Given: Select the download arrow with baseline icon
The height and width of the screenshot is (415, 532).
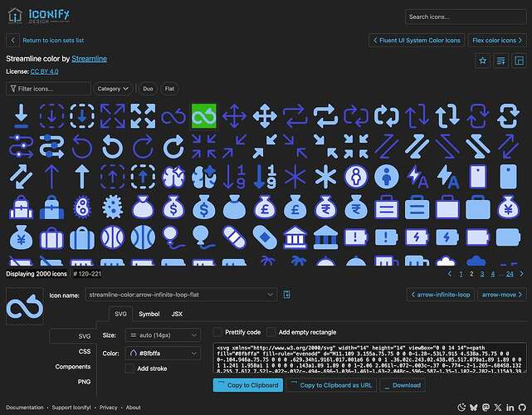Looking at the screenshot, I should pyautogui.click(x=22, y=116).
